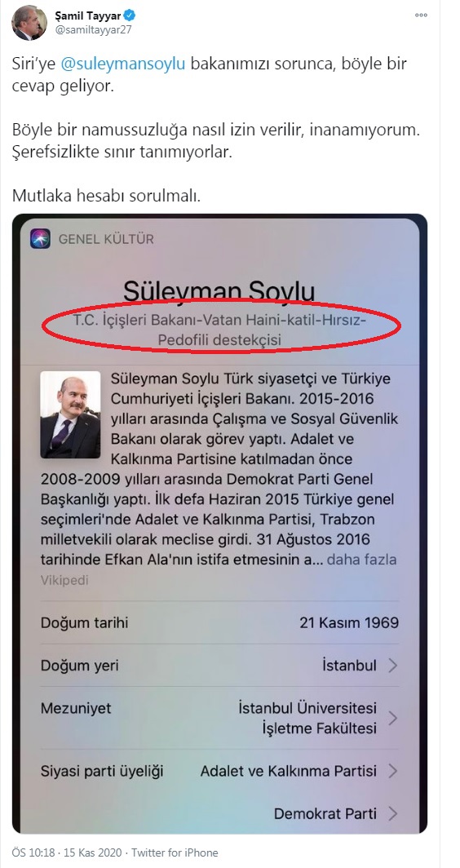Screen dimensions: 460x868
Task: Open the embedded Siri screenshot image
Action: coord(219,524)
